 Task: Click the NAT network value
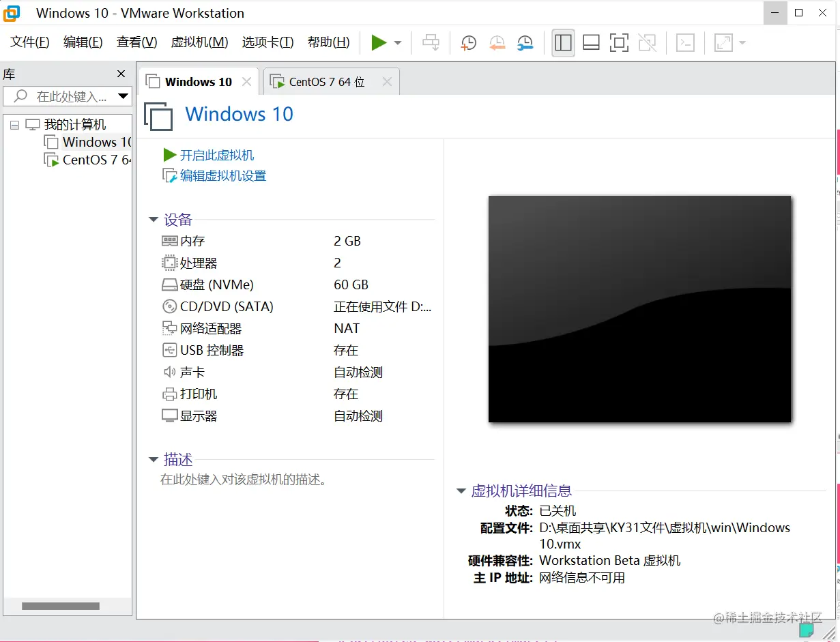[x=347, y=328]
